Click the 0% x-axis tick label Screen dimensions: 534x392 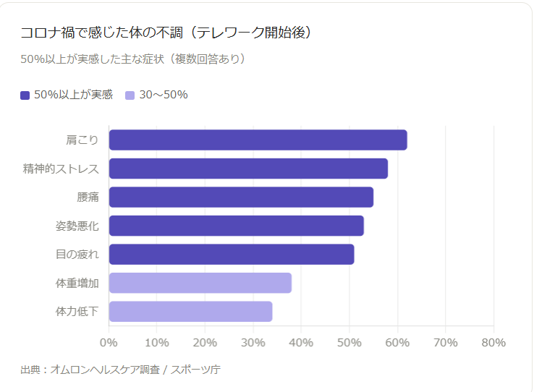pos(109,342)
